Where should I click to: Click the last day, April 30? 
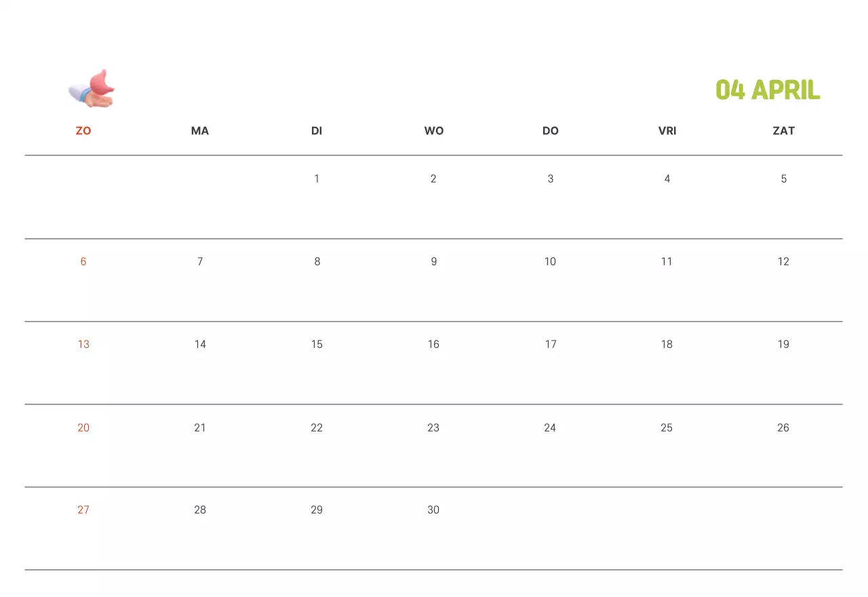click(x=433, y=510)
